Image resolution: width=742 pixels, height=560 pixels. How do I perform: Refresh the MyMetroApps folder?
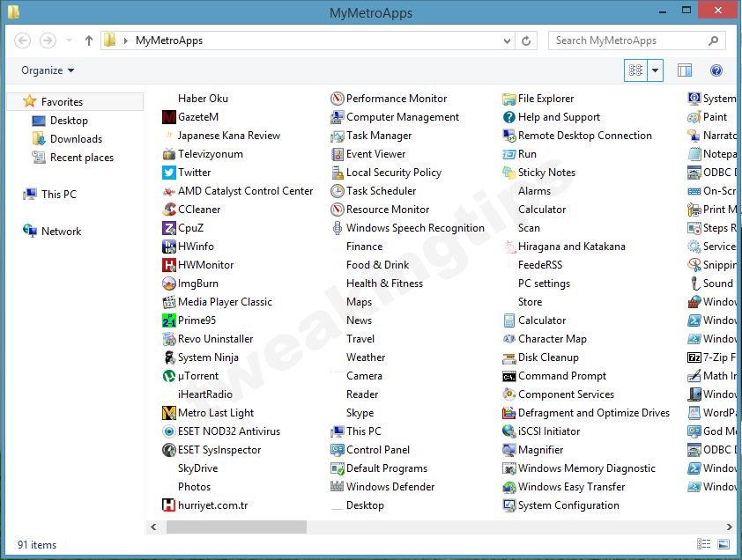tap(526, 41)
